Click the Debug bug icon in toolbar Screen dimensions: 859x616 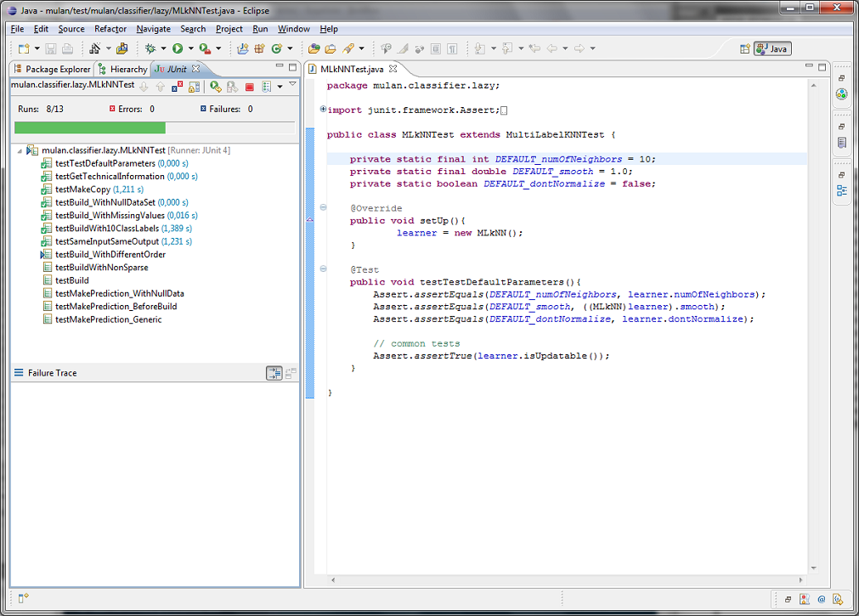[x=150, y=49]
